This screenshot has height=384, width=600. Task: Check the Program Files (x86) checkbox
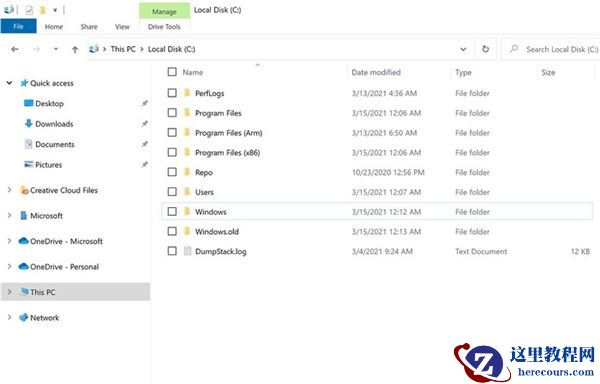[172, 152]
